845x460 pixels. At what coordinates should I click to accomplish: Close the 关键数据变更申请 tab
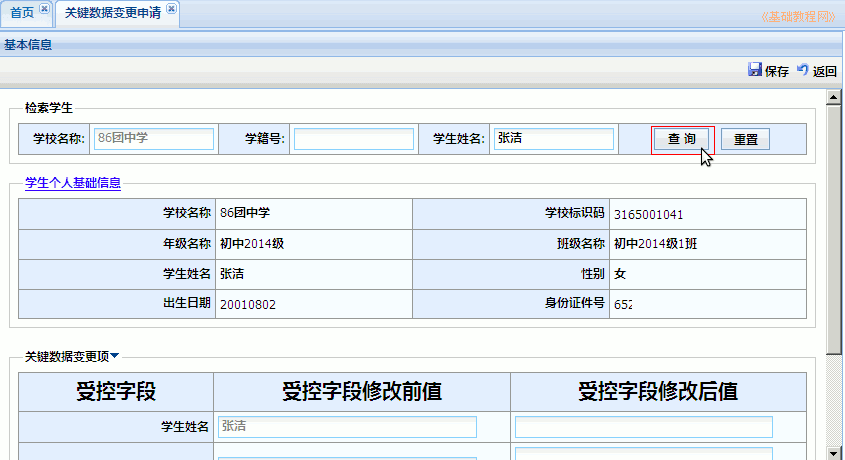pyautogui.click(x=171, y=8)
